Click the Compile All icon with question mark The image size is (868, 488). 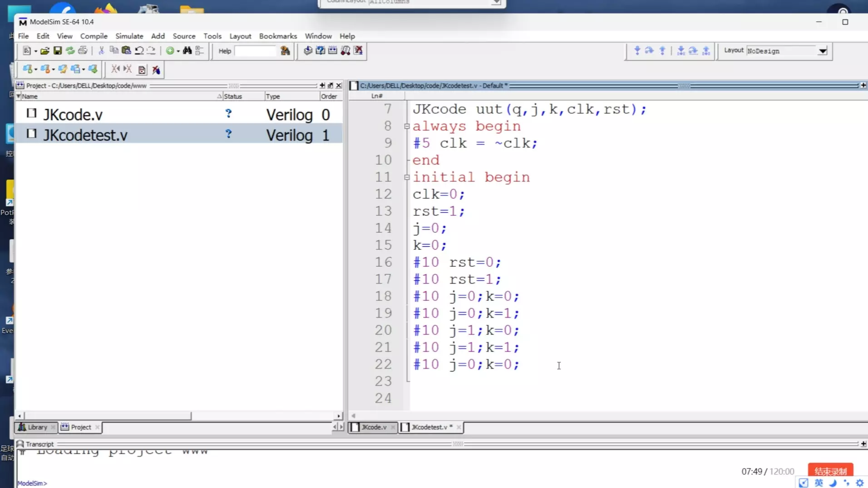[x=321, y=50]
